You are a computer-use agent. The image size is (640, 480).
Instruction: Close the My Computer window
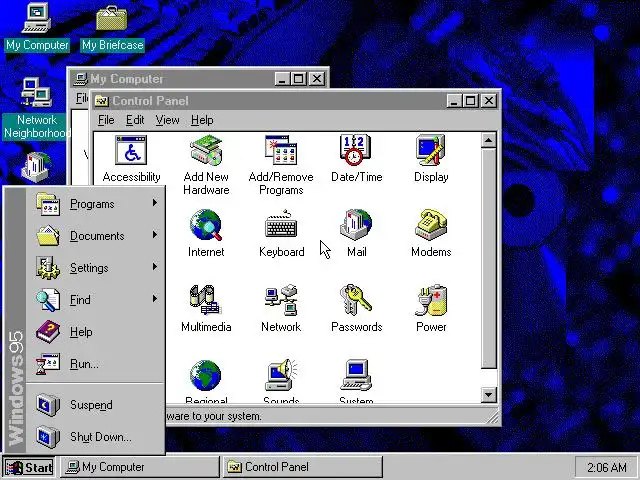click(317, 78)
